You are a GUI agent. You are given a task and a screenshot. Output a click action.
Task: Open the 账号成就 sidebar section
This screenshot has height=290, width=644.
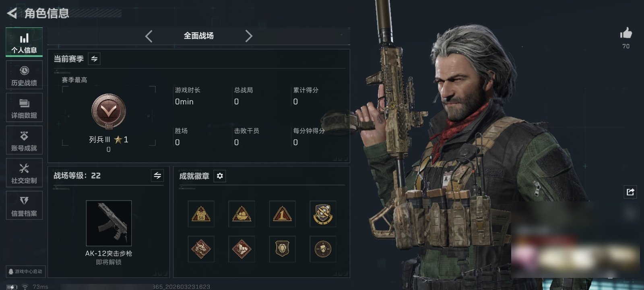(24, 141)
